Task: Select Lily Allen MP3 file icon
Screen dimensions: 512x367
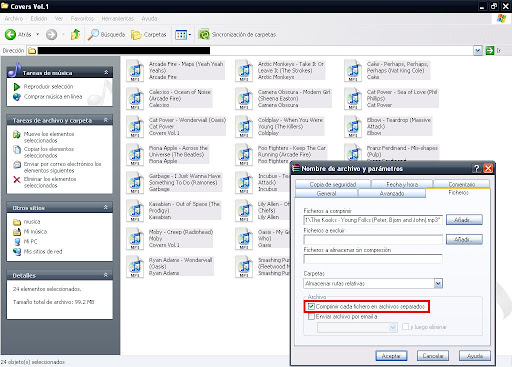Action: [244, 211]
